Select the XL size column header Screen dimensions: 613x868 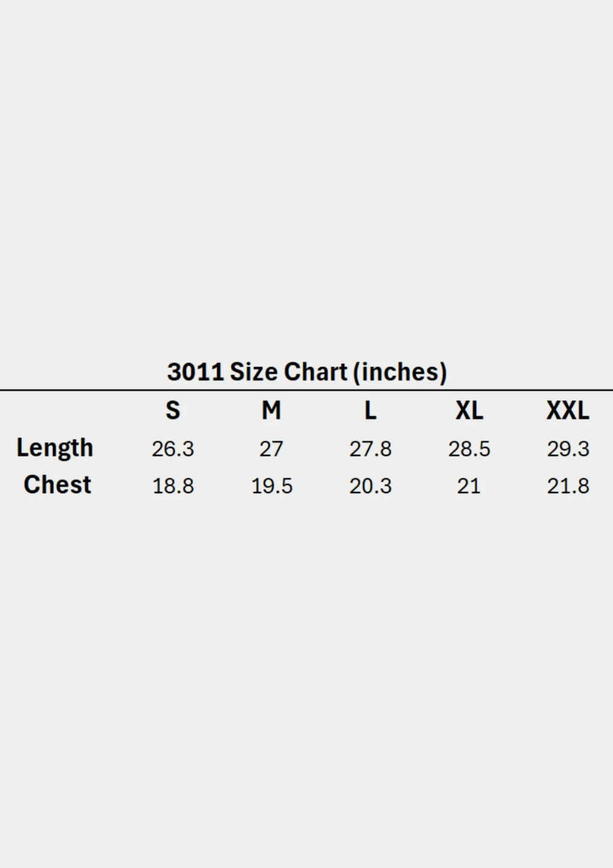pyautogui.click(x=469, y=410)
